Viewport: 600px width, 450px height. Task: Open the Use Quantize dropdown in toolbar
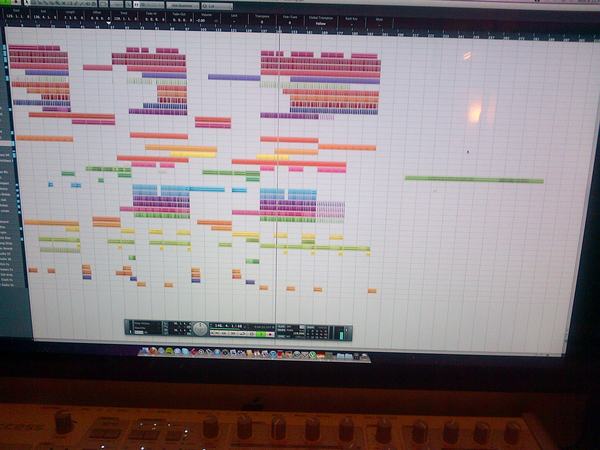tap(183, 5)
